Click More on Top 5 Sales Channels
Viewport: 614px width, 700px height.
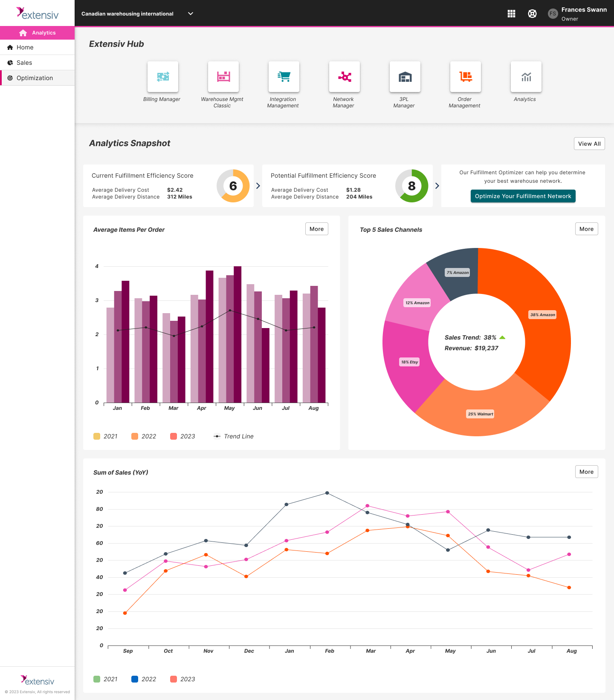(587, 229)
